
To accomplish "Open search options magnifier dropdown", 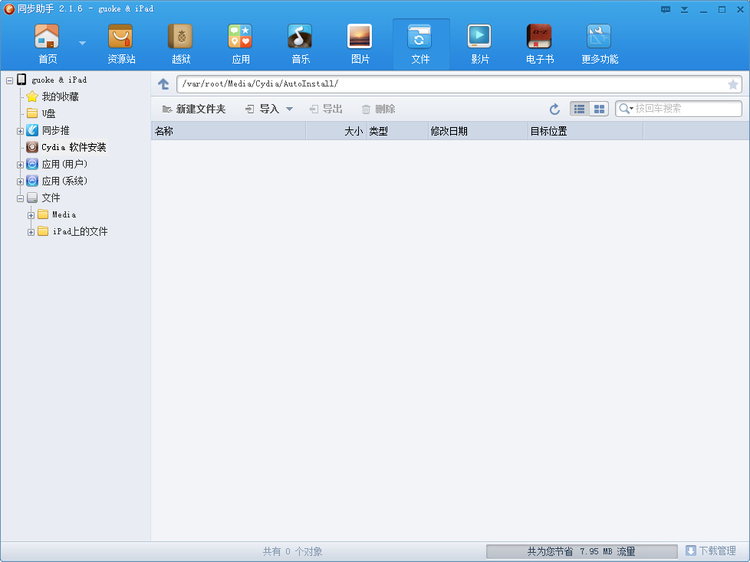I will pyautogui.click(x=626, y=109).
